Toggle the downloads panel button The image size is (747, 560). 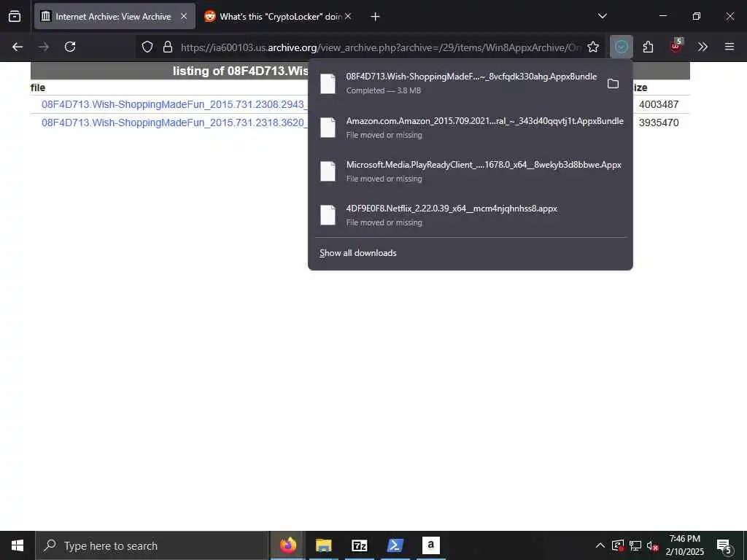[x=622, y=47]
